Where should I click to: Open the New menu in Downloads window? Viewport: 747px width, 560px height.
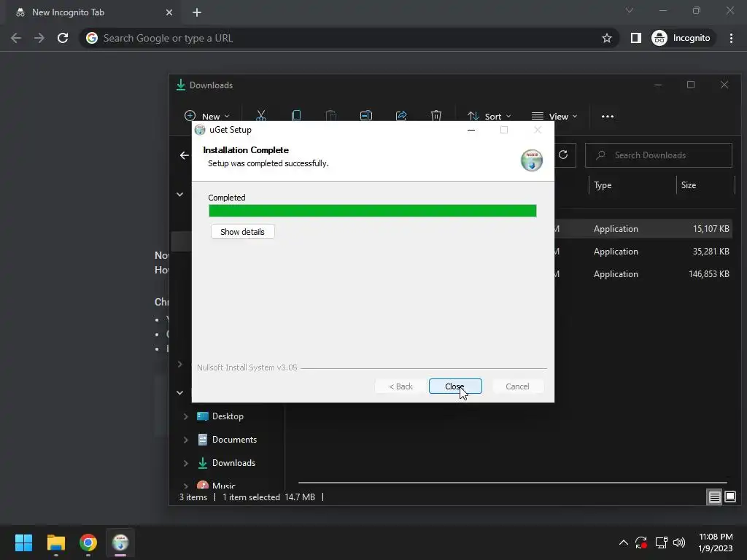(206, 116)
